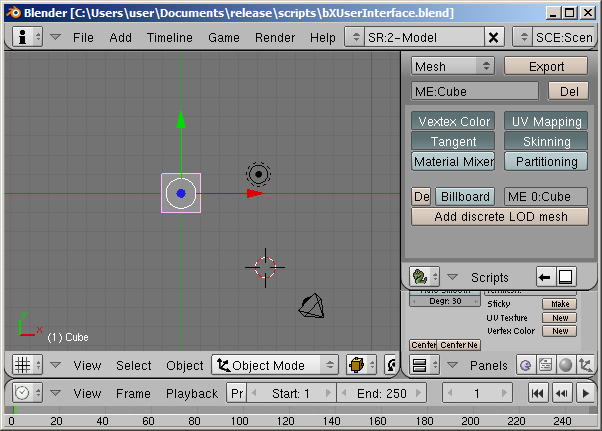Select the Shading context sphere icon
Viewport: 602px width, 431px height.
click(x=565, y=365)
